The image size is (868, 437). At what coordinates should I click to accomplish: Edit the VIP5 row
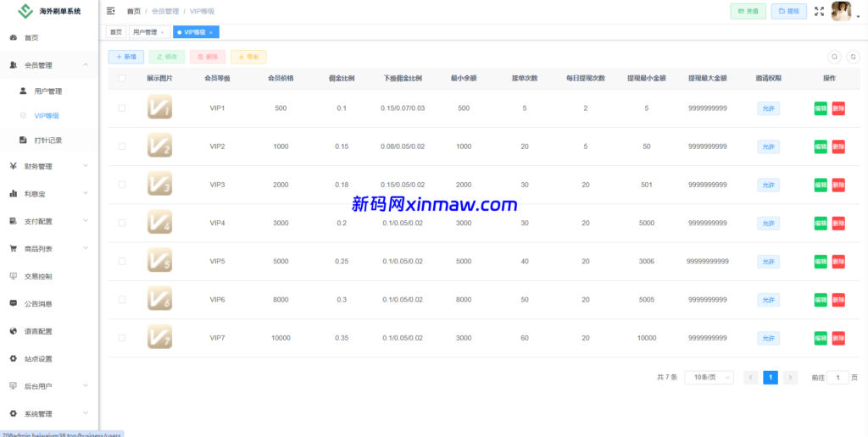[x=821, y=261]
